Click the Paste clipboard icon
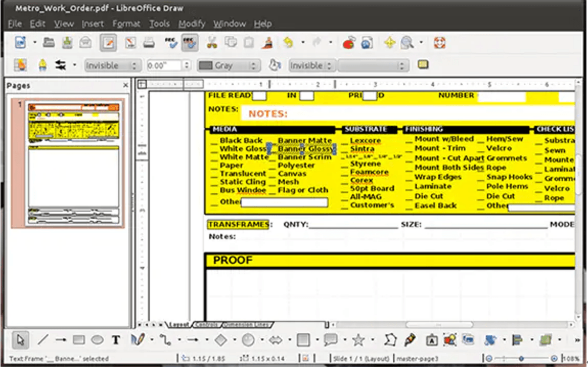 pos(248,42)
